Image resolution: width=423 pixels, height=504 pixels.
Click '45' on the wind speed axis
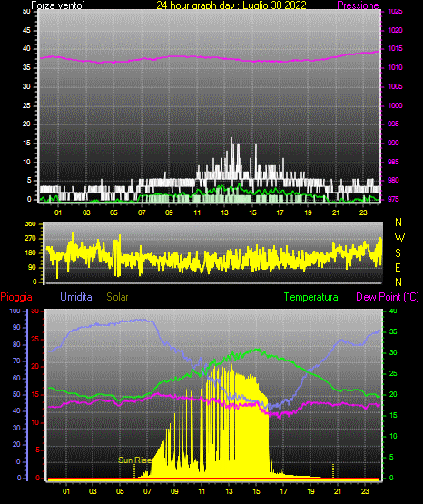pos(26,30)
